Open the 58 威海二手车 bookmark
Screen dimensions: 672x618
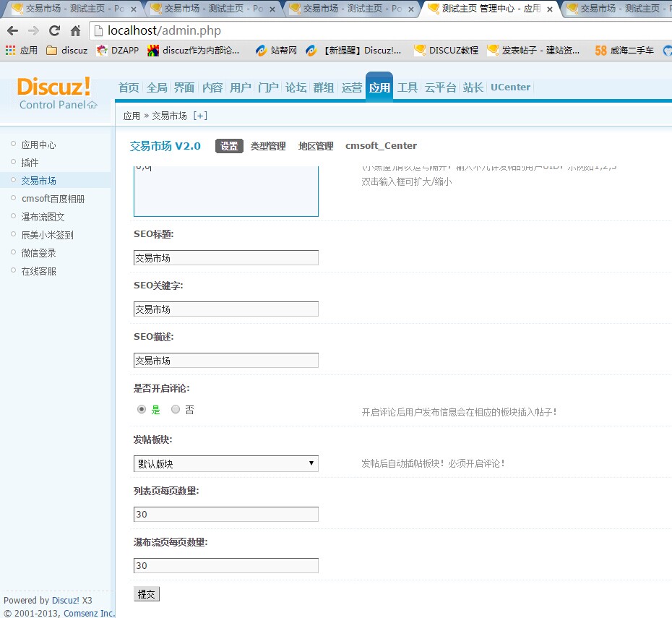tap(624, 51)
